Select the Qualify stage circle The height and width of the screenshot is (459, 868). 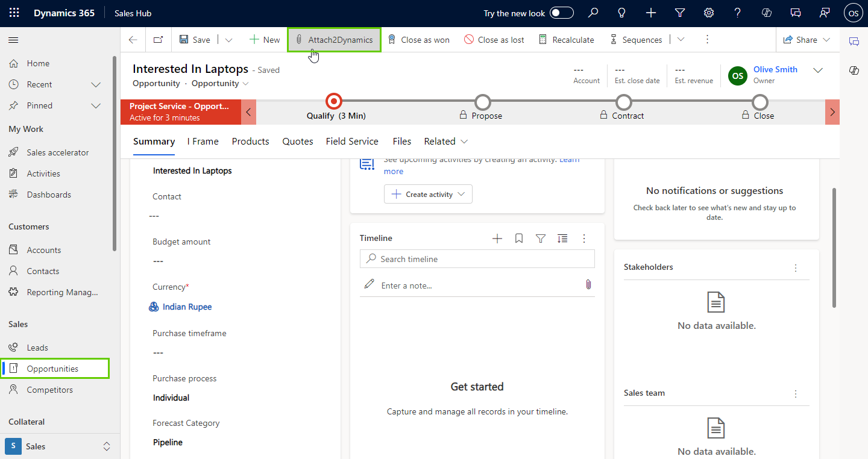pos(334,101)
